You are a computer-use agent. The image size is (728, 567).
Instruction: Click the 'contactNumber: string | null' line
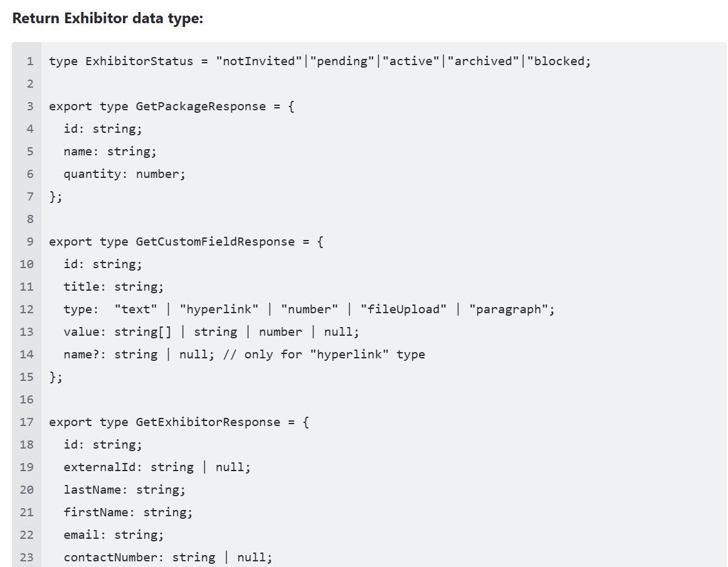(167, 557)
